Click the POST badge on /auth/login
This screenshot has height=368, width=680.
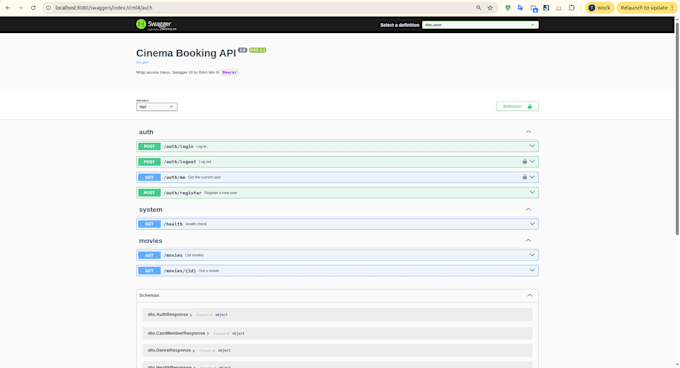tap(149, 147)
